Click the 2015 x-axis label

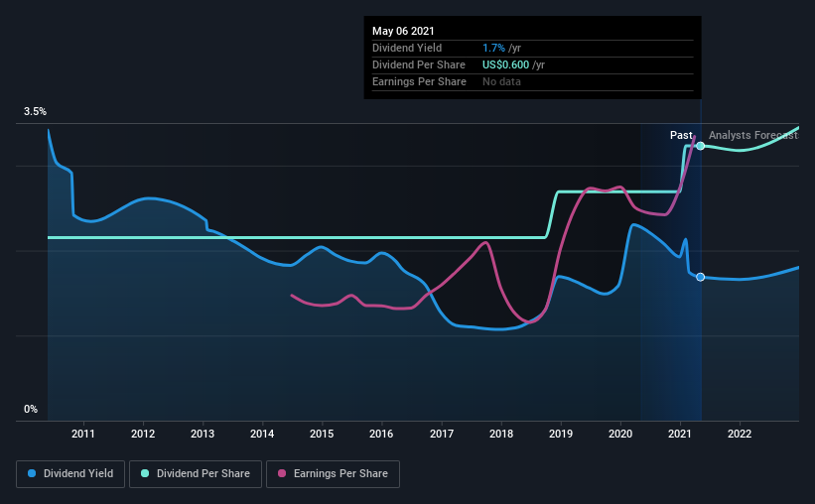pyautogui.click(x=322, y=434)
